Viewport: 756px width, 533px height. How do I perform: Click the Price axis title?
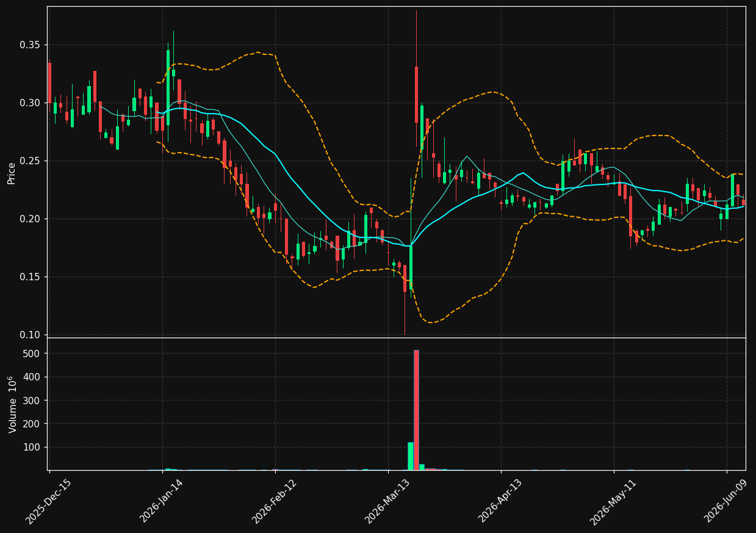pos(12,173)
